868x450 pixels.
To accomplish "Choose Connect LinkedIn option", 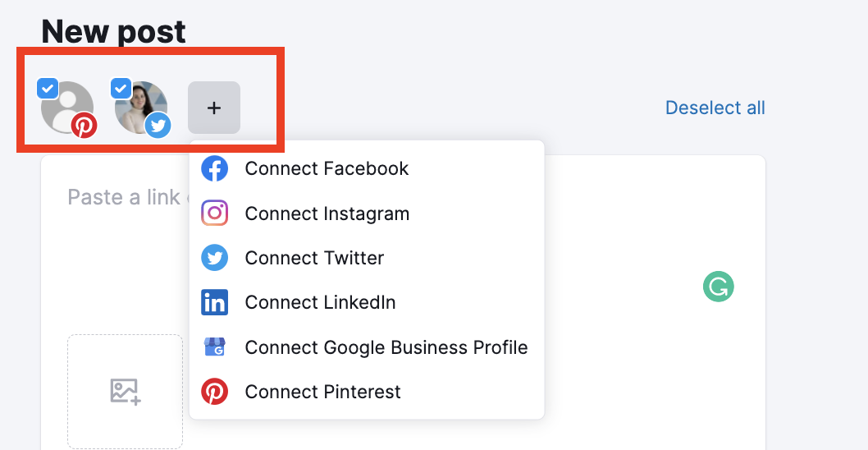I will [x=320, y=302].
